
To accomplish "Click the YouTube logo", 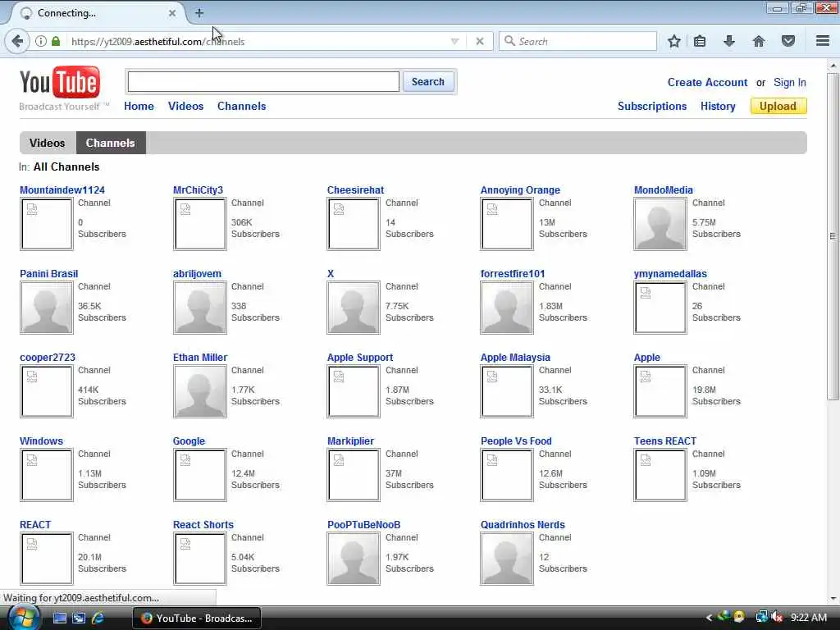I will tap(60, 83).
